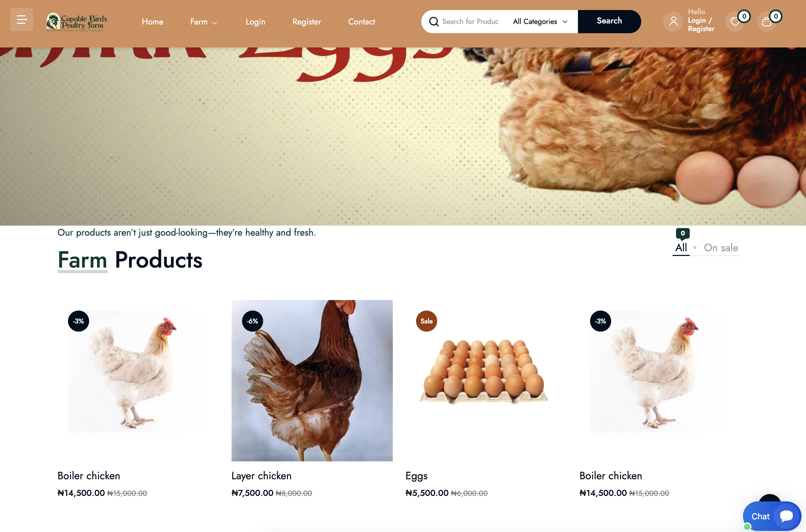Open the Login / Register link

(701, 25)
